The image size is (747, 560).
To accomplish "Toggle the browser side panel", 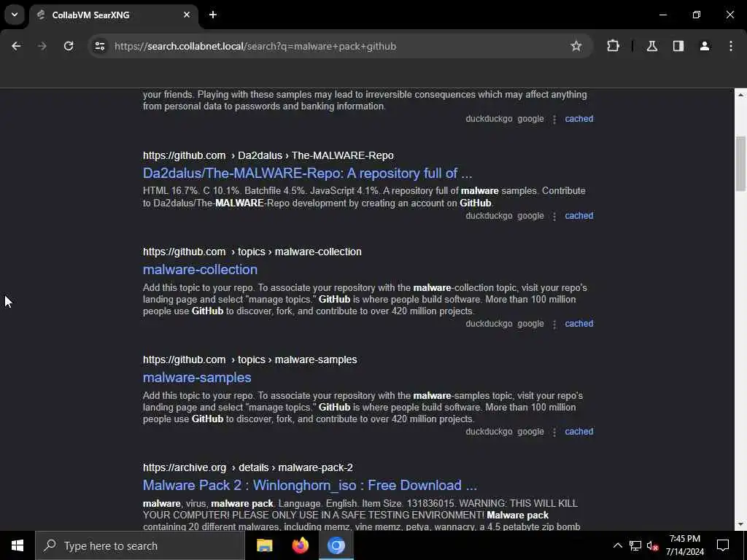I will [x=678, y=46].
